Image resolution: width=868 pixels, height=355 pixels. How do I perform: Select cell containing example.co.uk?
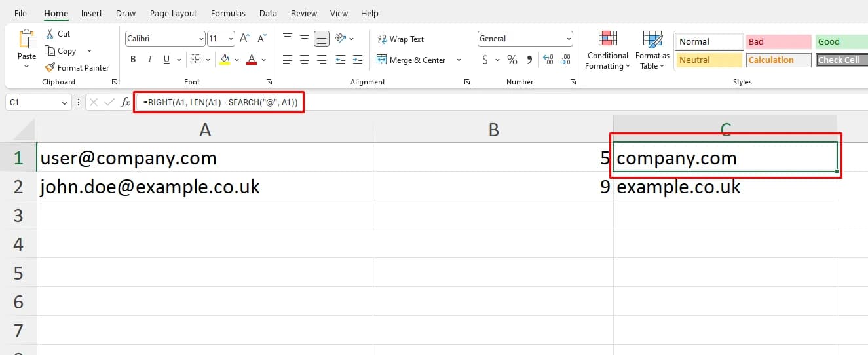pyautogui.click(x=725, y=187)
